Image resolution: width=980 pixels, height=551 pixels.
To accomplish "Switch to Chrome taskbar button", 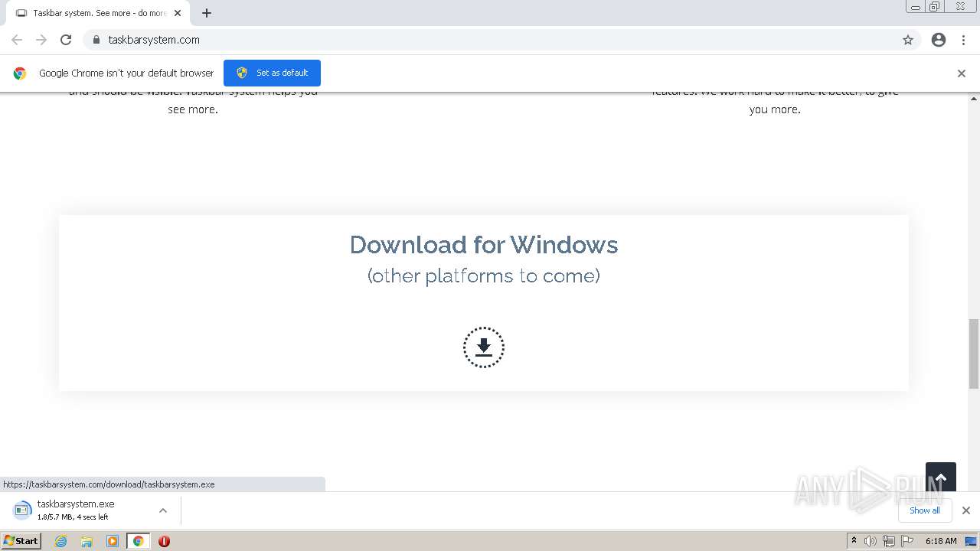I will (138, 541).
